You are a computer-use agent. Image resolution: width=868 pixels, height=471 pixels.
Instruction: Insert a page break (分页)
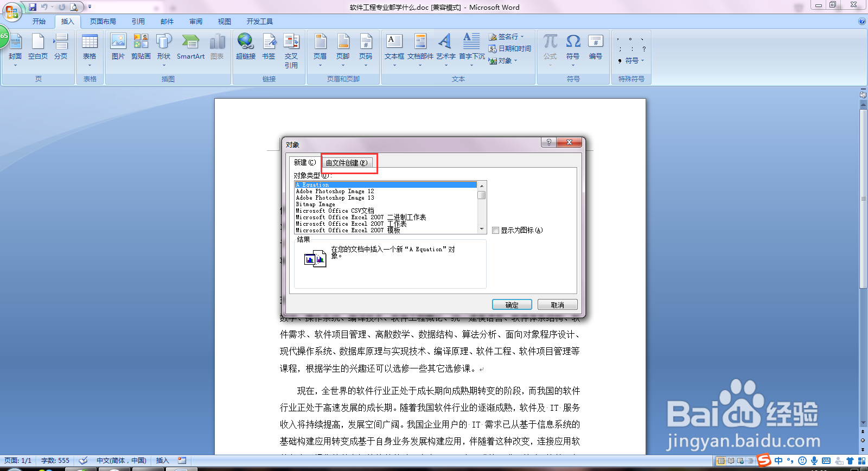[61, 47]
